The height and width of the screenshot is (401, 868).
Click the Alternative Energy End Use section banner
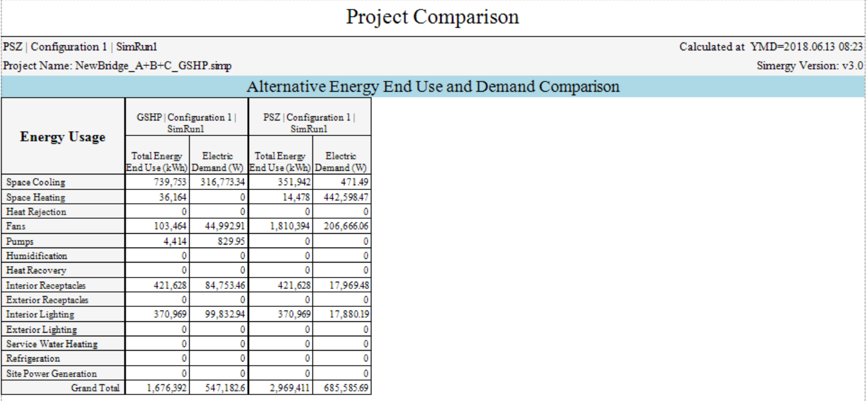pyautogui.click(x=433, y=87)
